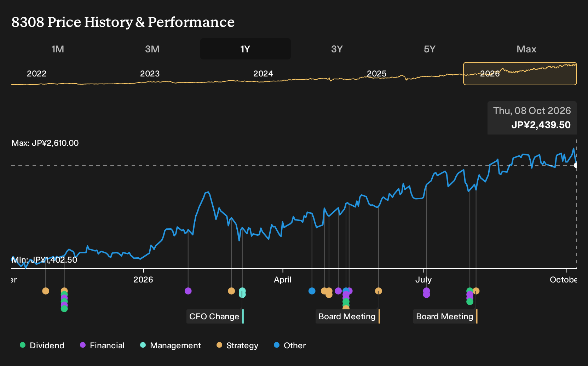Toggle the Management legend filter
The height and width of the screenshot is (366, 588).
tap(171, 345)
